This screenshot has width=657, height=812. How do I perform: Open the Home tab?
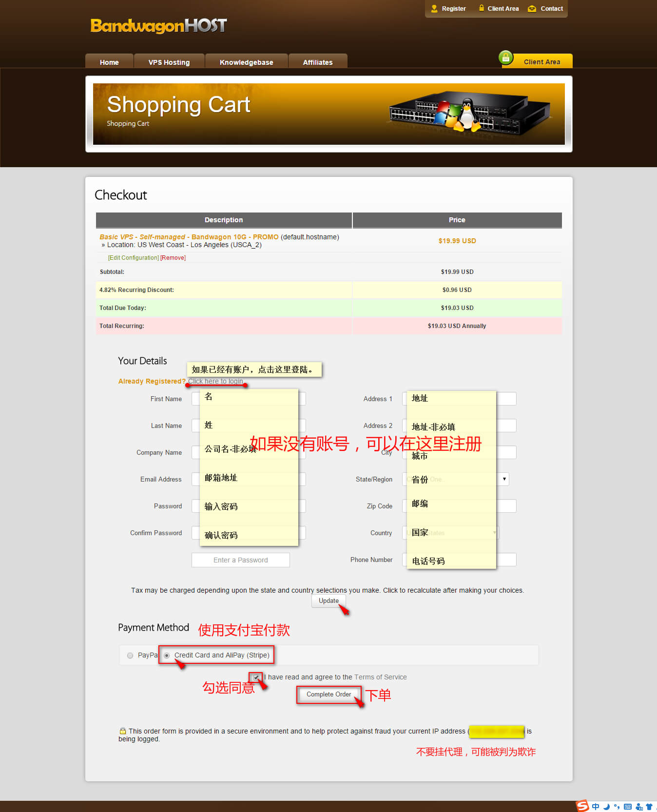click(x=109, y=62)
